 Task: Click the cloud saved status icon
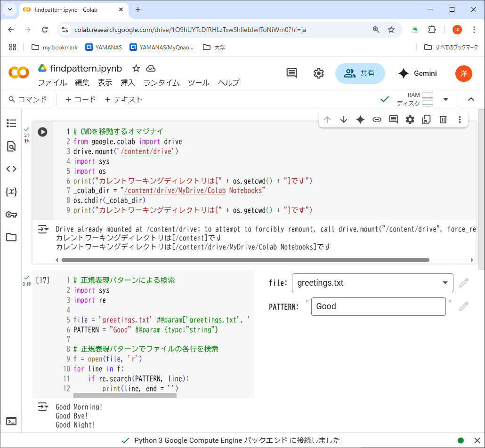[151, 68]
